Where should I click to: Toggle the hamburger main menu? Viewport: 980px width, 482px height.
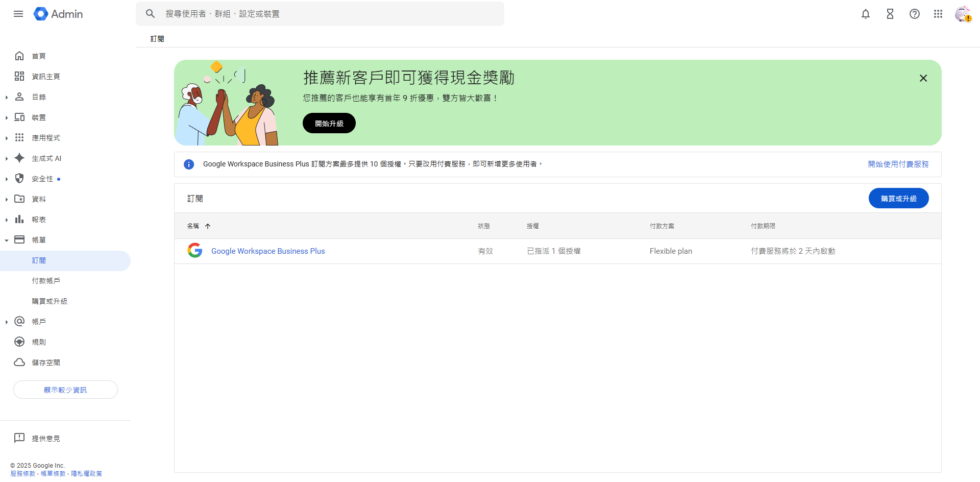tap(18, 14)
